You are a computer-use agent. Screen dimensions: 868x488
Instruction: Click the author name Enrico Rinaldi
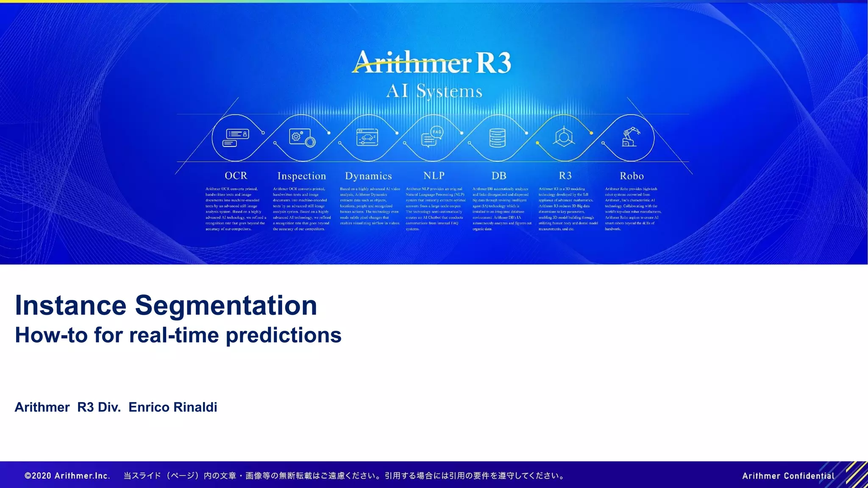[x=172, y=407]
